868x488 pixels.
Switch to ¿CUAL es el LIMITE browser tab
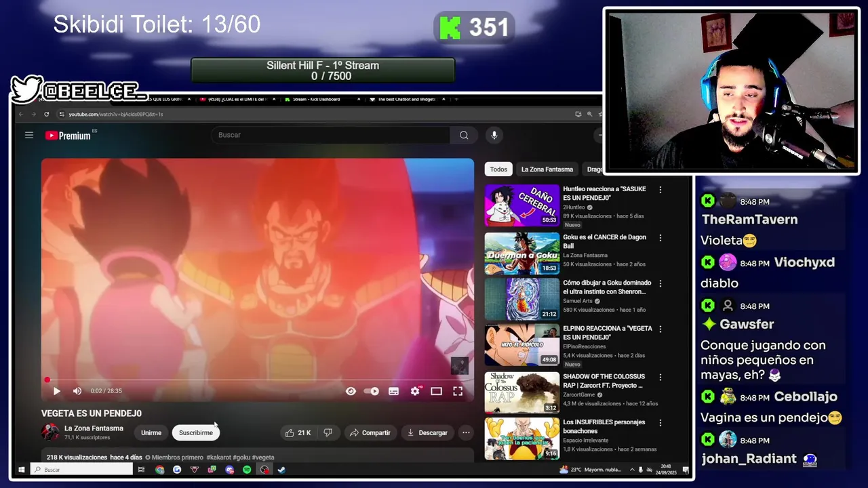237,99
